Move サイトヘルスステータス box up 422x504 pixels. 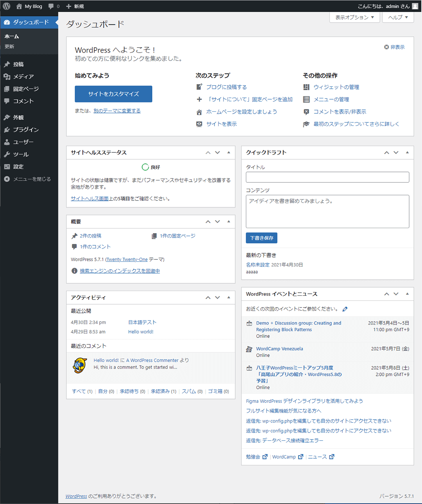pos(208,152)
